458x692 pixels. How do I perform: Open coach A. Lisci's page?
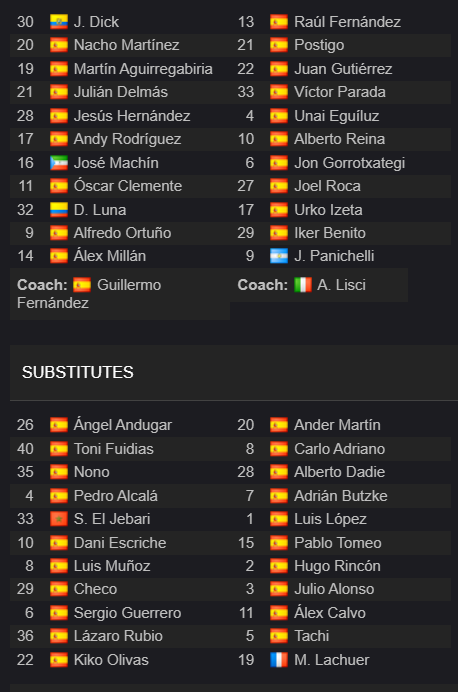pyautogui.click(x=341, y=285)
